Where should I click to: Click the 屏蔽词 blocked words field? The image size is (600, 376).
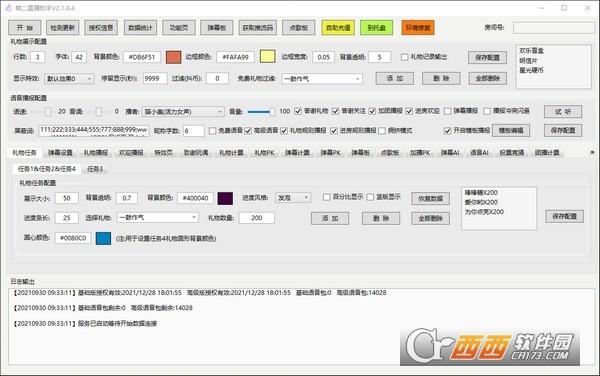click(x=94, y=131)
